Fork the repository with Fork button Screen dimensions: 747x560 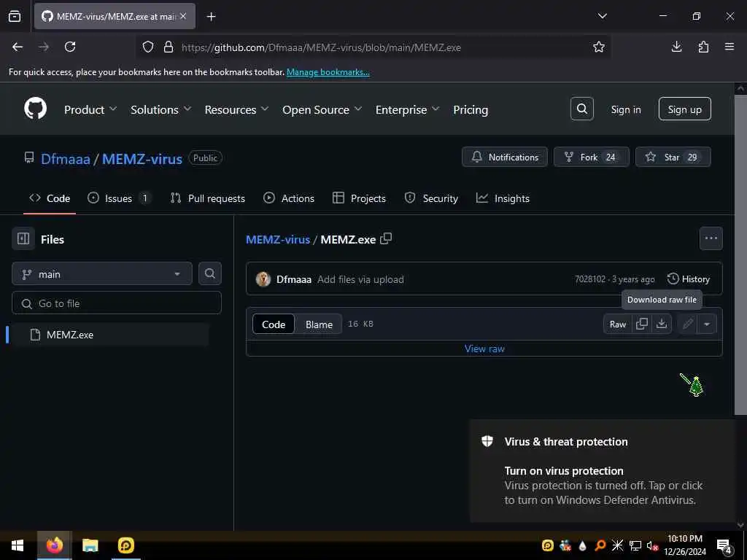click(591, 157)
